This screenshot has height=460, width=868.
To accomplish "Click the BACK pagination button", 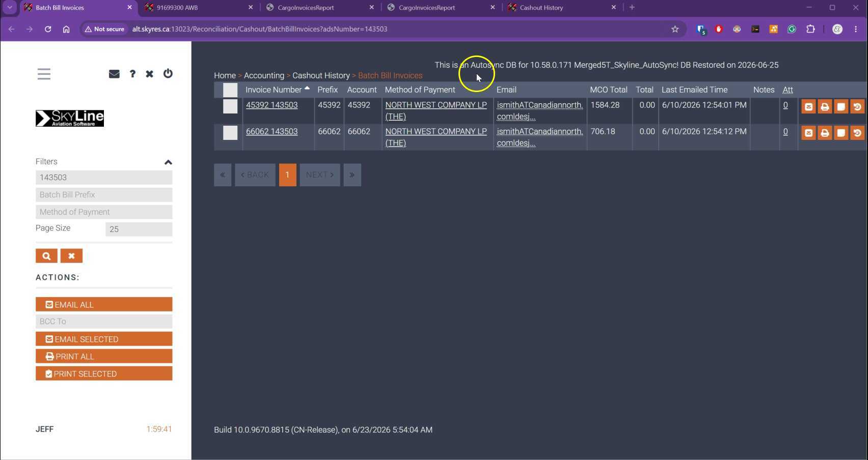I will click(x=255, y=175).
